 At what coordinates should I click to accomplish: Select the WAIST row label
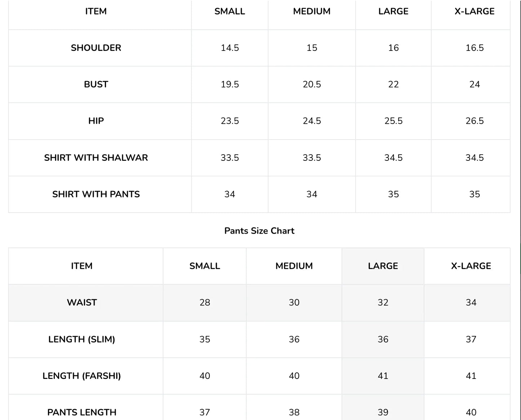point(82,302)
